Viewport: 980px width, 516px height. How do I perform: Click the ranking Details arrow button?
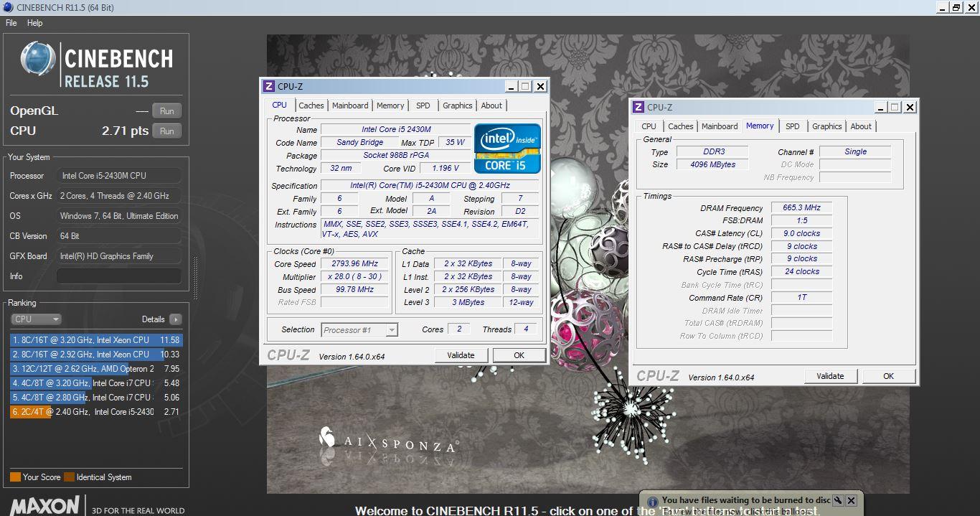(175, 319)
